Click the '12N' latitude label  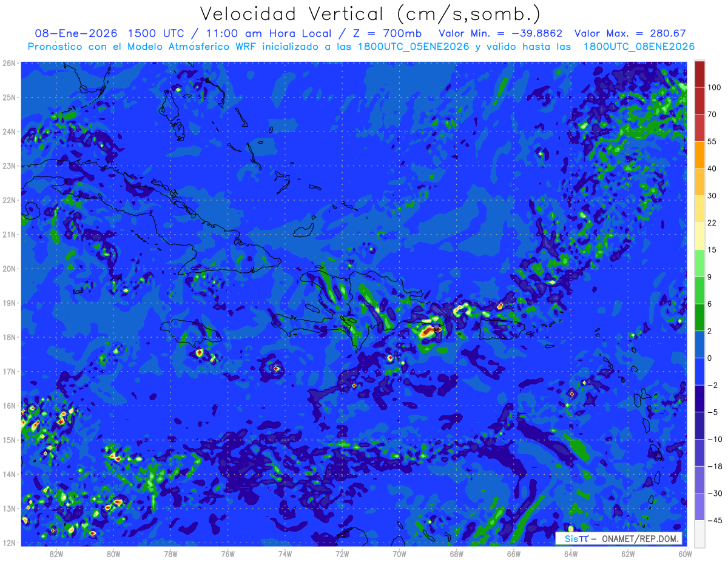click(9, 543)
